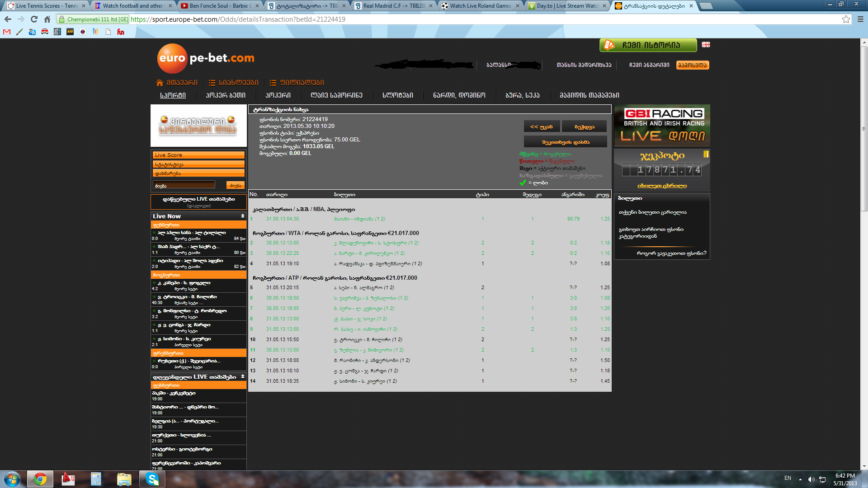Screen dimensions: 868x488
Task: Bookmark page with the star icon
Action: pyautogui.click(x=846, y=19)
